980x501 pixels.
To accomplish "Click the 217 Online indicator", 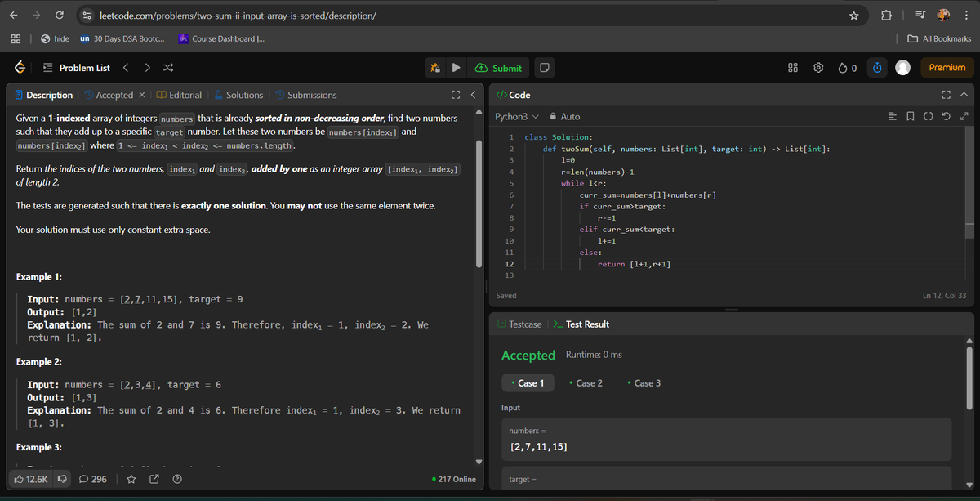I will tap(452, 479).
